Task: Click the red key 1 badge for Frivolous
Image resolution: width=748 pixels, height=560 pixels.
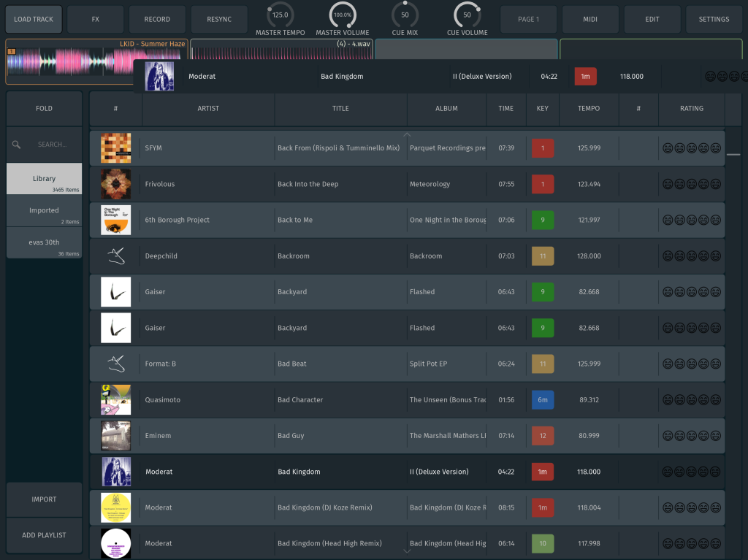Action: 542,184
